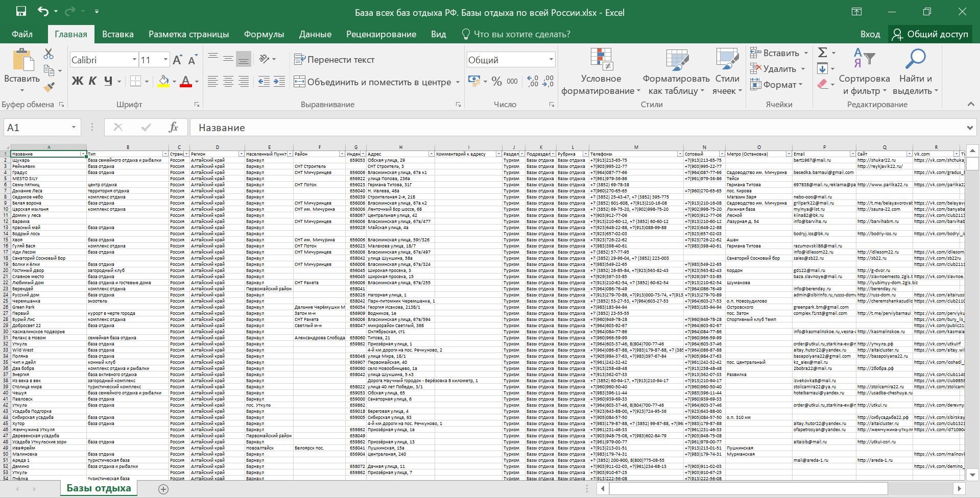Open the Calibri font name dropdown

134,60
